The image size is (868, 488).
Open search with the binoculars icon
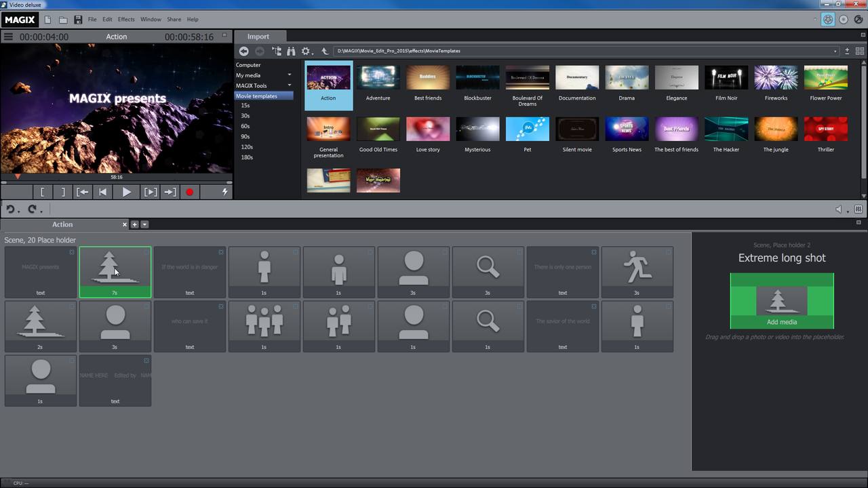(x=291, y=51)
